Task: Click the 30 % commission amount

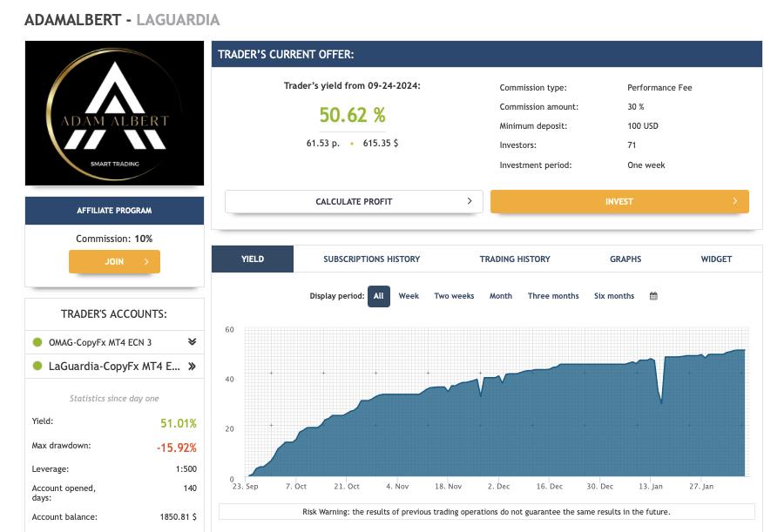Action: click(x=635, y=107)
